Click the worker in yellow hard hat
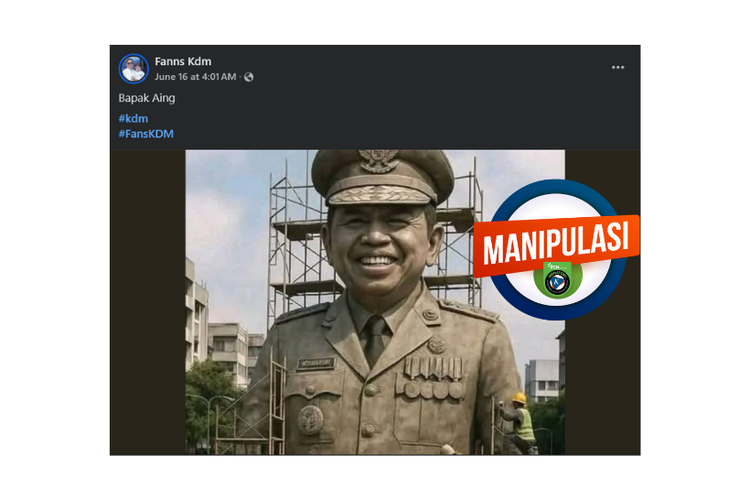The width and height of the screenshot is (750, 500). pyautogui.click(x=519, y=418)
